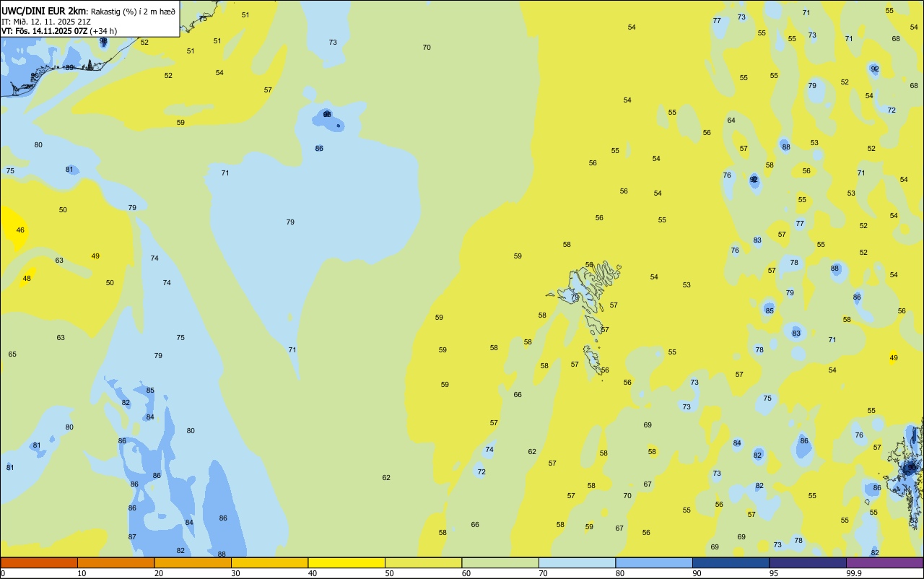The height and width of the screenshot is (579, 924).
Task: Click the light blue 70–80 legend swatch
Action: coord(577,562)
